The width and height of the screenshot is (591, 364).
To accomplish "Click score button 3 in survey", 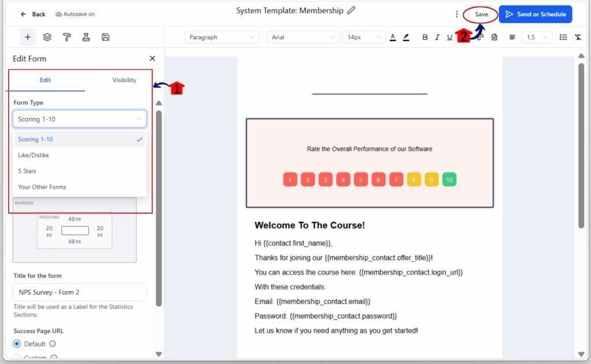I will point(326,180).
